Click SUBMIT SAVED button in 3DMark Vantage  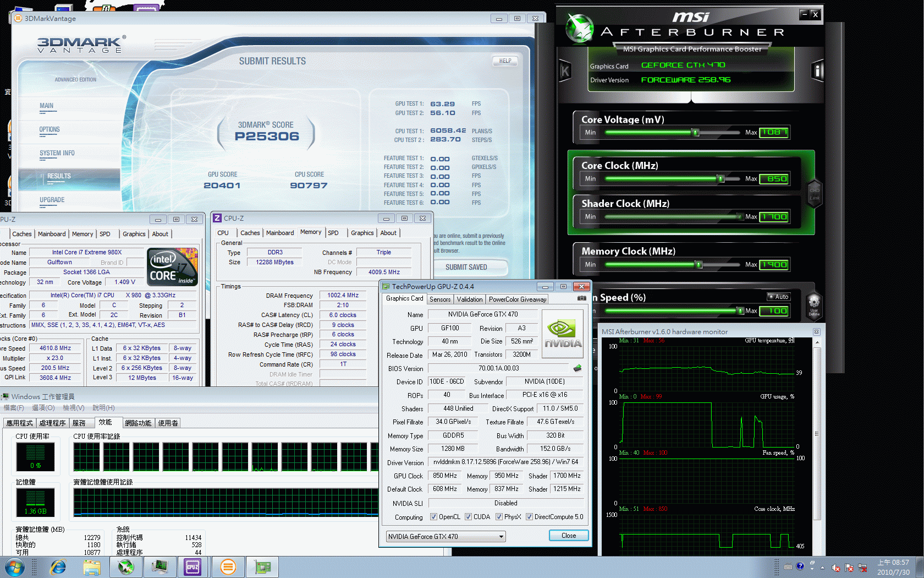(466, 268)
